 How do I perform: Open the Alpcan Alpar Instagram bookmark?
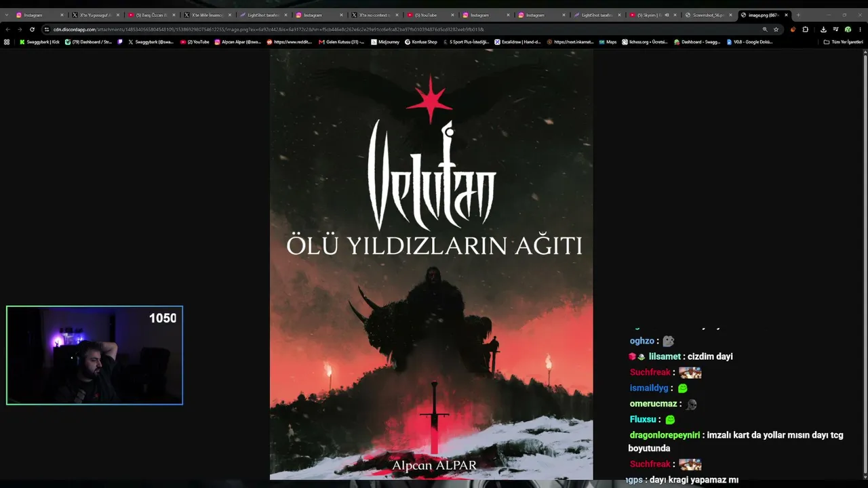tap(237, 42)
